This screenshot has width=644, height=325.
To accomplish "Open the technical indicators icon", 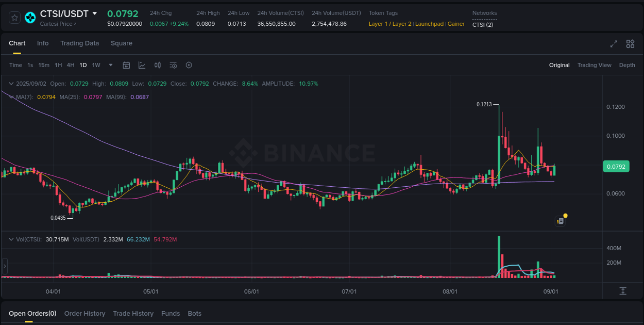I will (173, 65).
